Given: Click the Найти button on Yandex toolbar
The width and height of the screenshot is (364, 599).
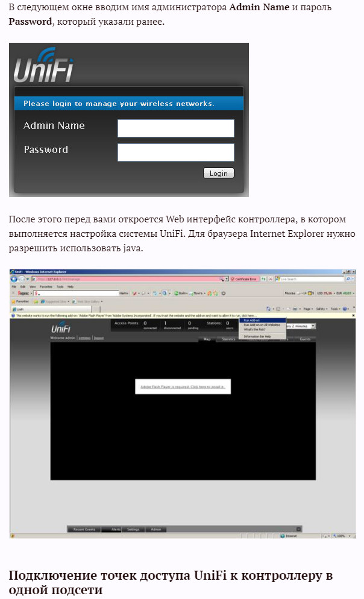Looking at the screenshot, I should coord(124,293).
